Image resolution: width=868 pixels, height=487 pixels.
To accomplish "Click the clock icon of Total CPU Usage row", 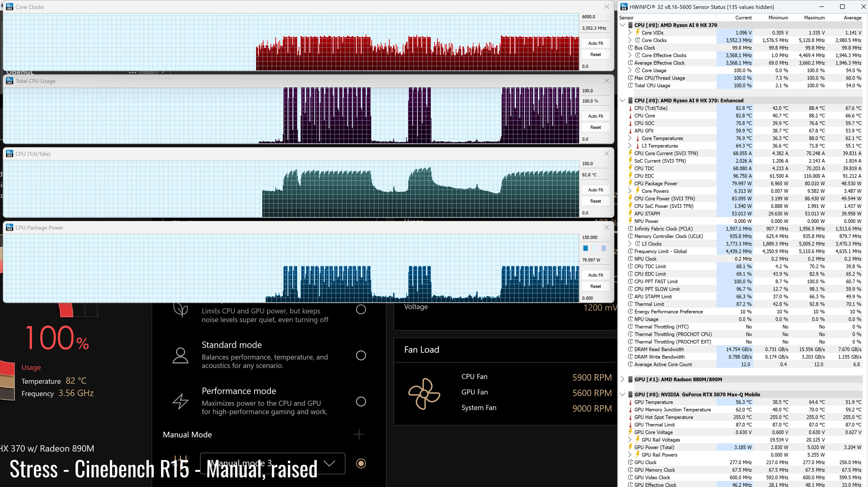I will 630,85.
